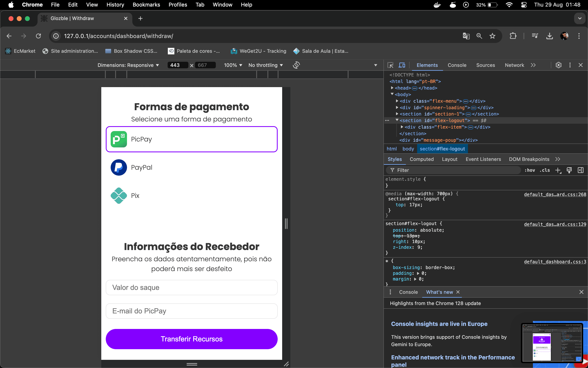Open the media control icon in toolbar
The height and width of the screenshot is (368, 588).
click(535, 36)
